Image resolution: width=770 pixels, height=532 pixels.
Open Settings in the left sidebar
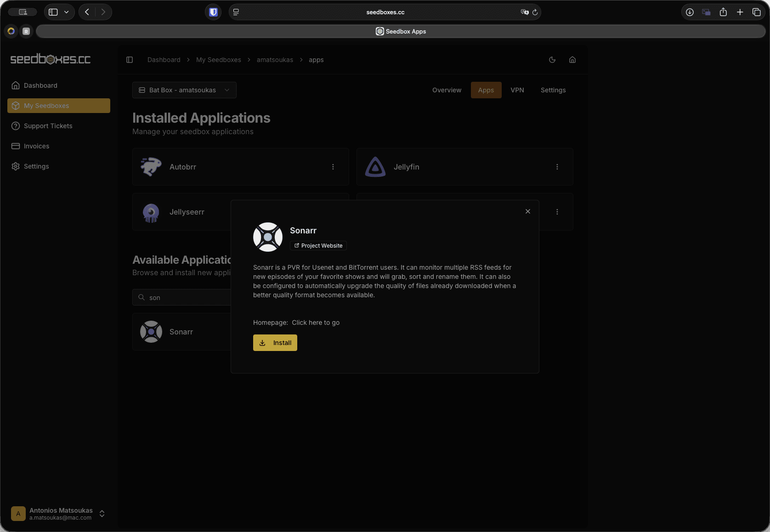tap(59, 166)
